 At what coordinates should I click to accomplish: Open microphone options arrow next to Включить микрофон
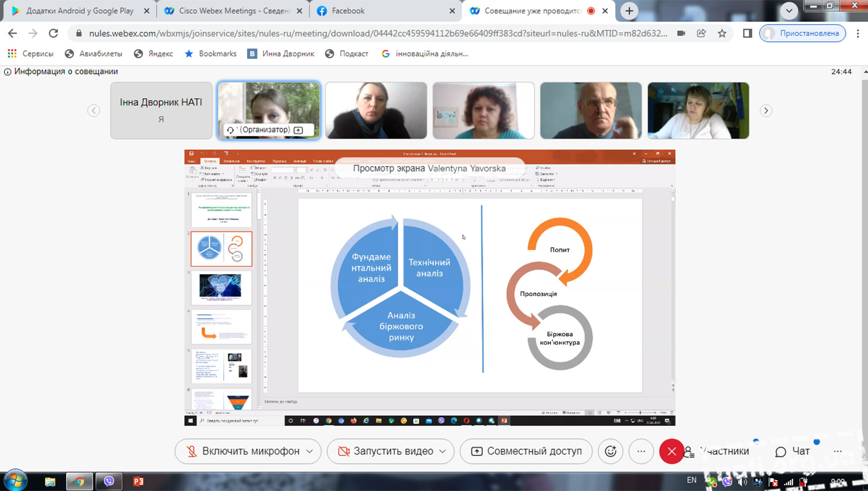(310, 451)
